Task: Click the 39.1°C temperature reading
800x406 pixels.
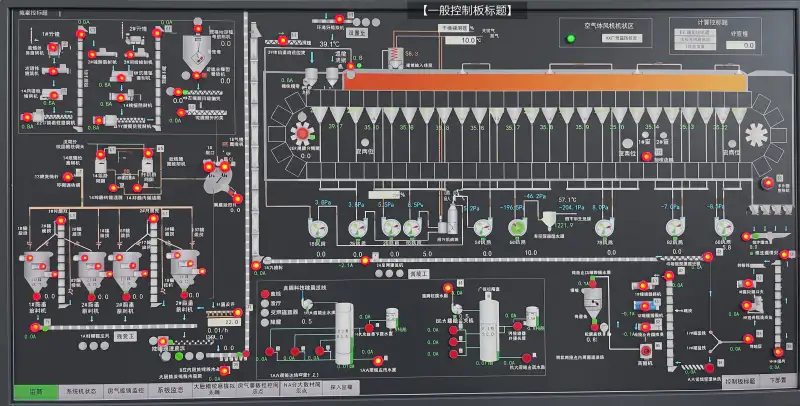Action: pyautogui.click(x=330, y=44)
